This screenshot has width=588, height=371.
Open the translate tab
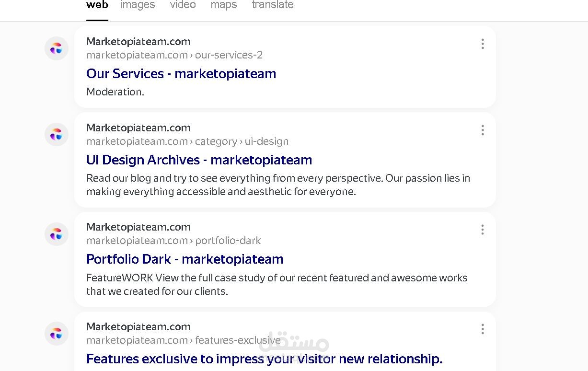[273, 5]
